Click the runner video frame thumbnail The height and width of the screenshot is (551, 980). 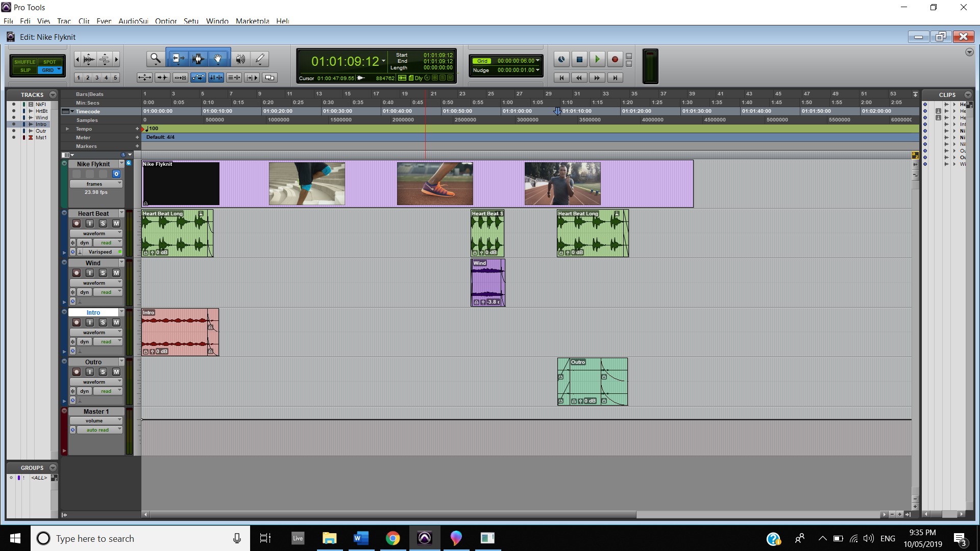[562, 184]
